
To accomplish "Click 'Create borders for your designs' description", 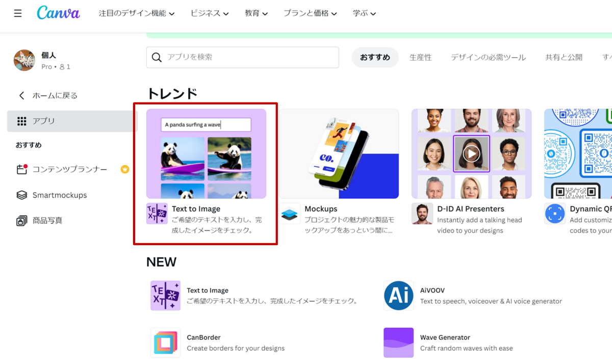I will [x=236, y=348].
